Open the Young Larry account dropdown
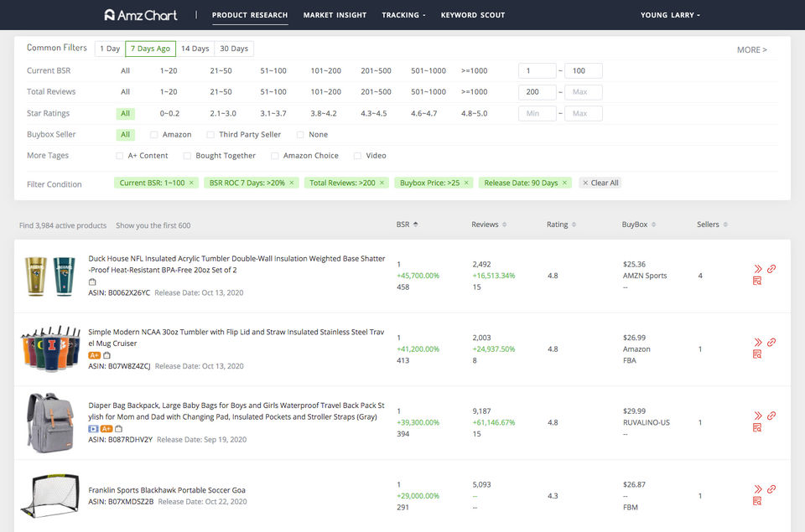805x532 pixels. point(670,15)
